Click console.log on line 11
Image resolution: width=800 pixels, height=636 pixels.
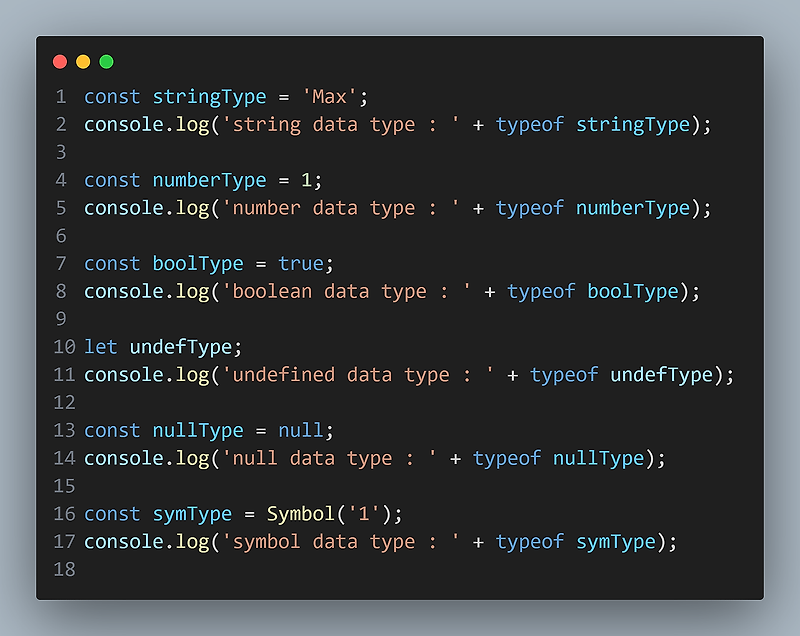point(146,375)
